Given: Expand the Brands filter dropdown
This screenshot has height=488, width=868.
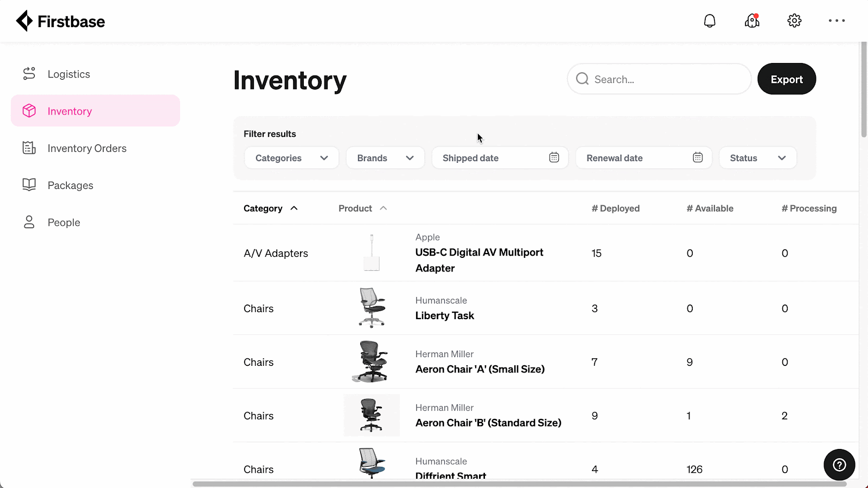Looking at the screenshot, I should (385, 158).
